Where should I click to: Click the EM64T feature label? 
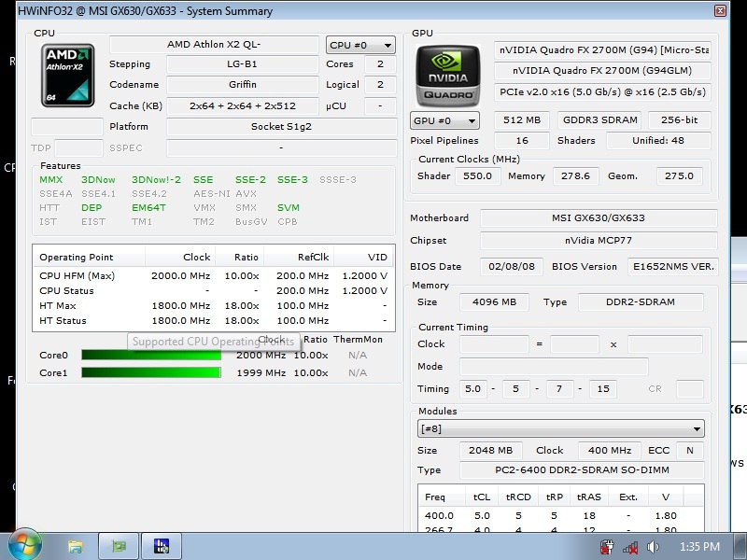click(x=148, y=207)
